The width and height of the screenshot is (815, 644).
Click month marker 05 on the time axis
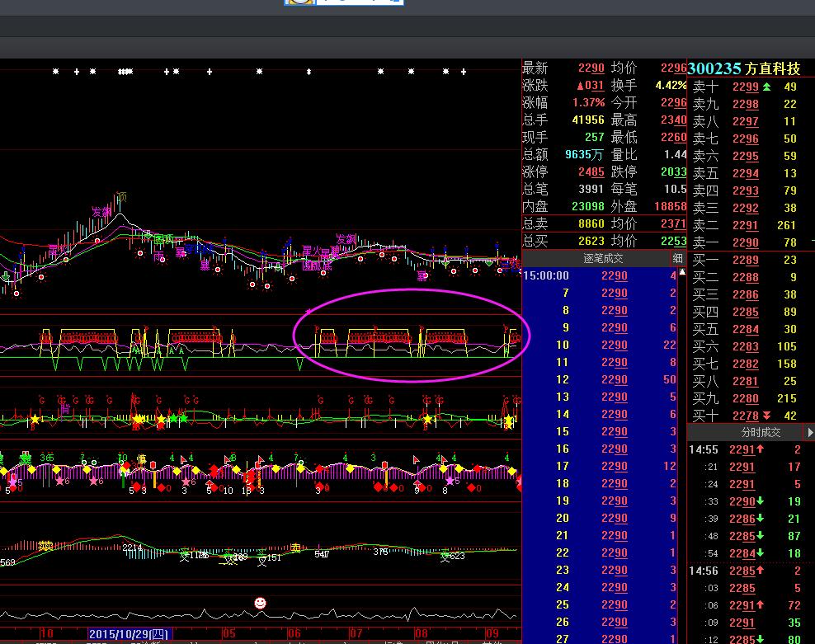[x=228, y=633]
